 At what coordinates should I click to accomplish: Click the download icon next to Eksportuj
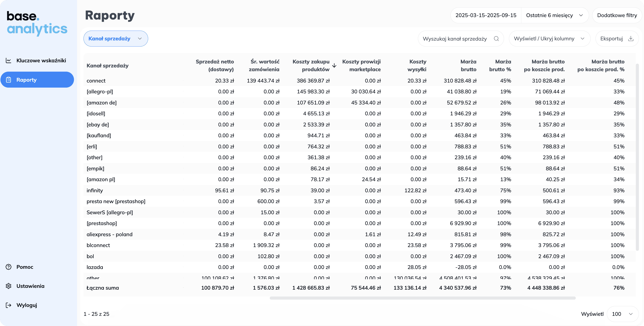[631, 39]
